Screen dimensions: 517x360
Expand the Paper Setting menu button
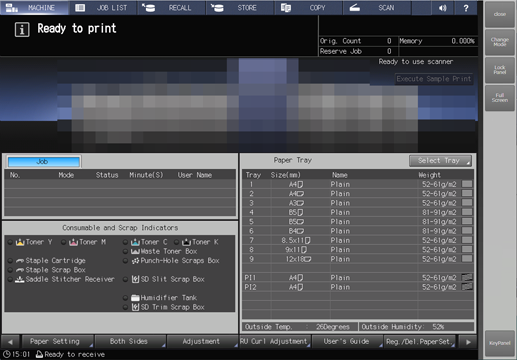pos(57,341)
